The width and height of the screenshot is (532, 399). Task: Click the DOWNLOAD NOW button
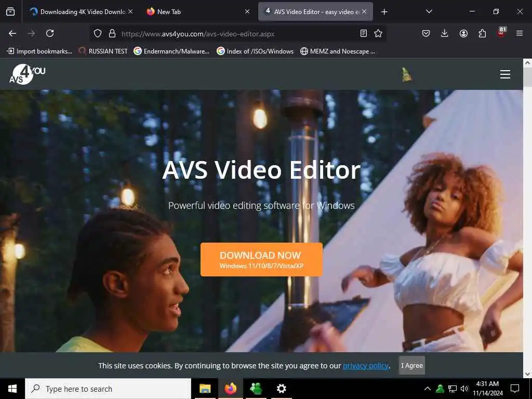(x=261, y=260)
